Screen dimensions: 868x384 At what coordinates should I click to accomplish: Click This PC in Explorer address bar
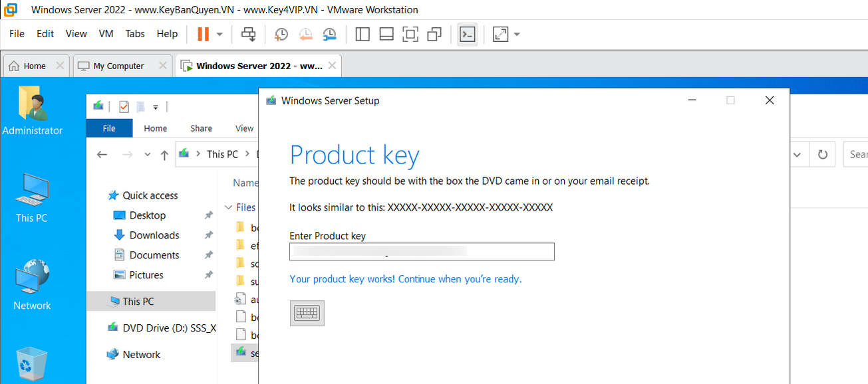222,154
